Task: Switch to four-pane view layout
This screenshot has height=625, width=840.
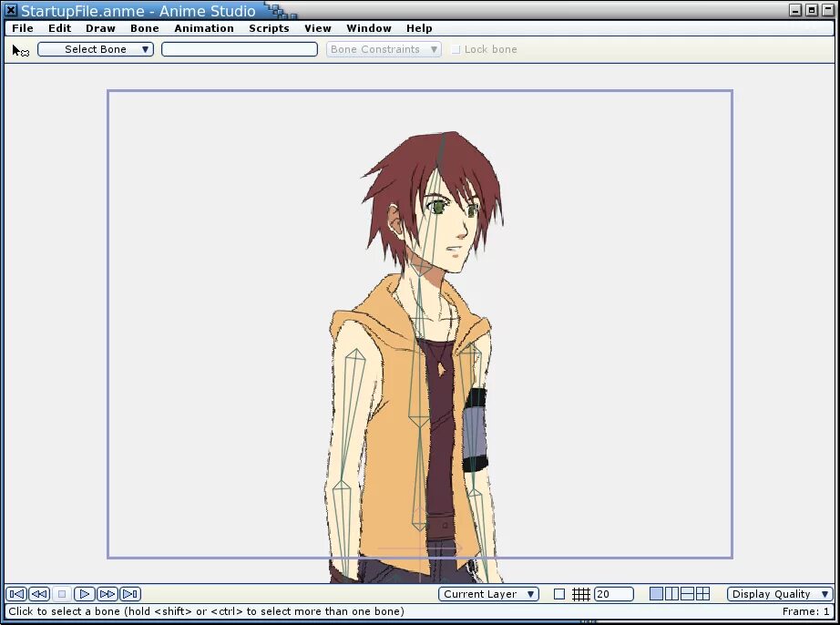Action: [702, 594]
